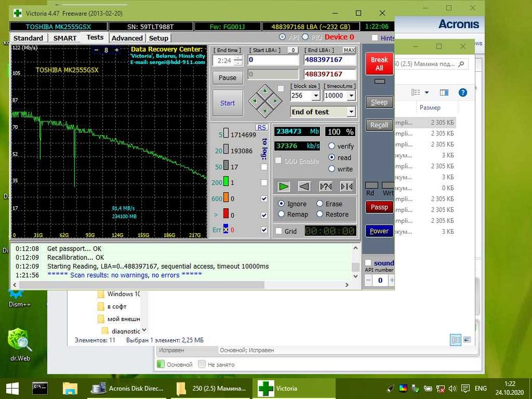
Task: Click the reverse scan arrow icon
Action: coord(304,186)
